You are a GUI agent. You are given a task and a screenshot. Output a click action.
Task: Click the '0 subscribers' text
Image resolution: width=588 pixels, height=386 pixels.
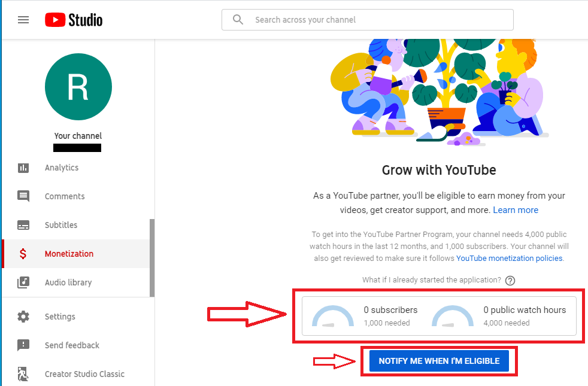tap(390, 310)
